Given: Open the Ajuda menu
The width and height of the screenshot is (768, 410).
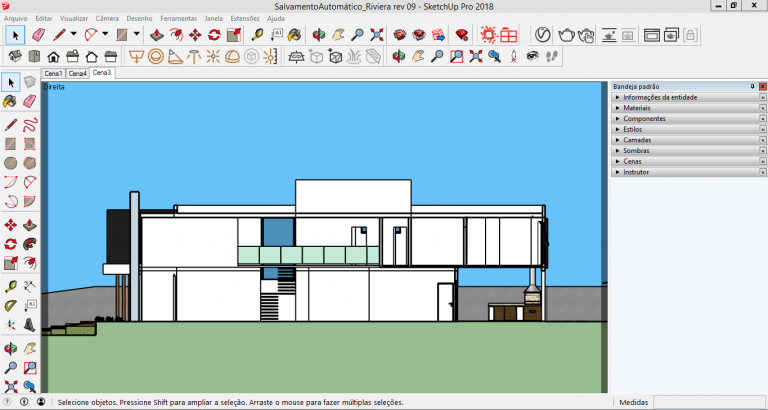Looking at the screenshot, I should coord(276,19).
